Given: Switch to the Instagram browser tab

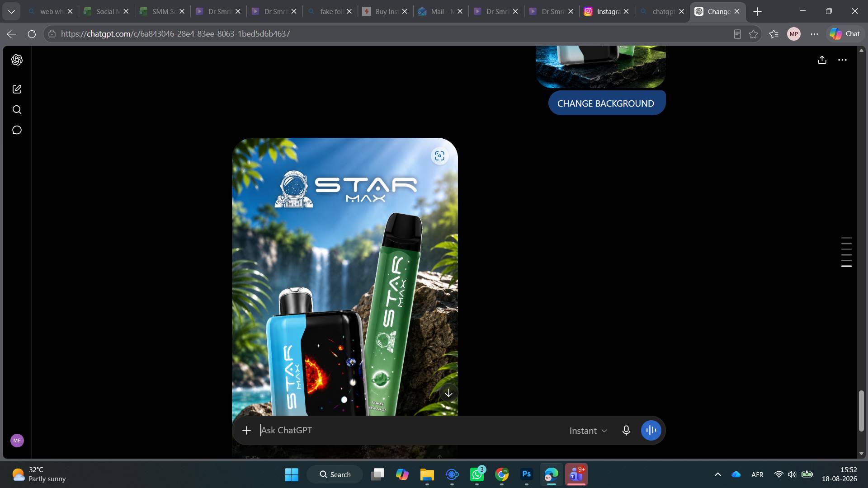Looking at the screenshot, I should click(606, 11).
